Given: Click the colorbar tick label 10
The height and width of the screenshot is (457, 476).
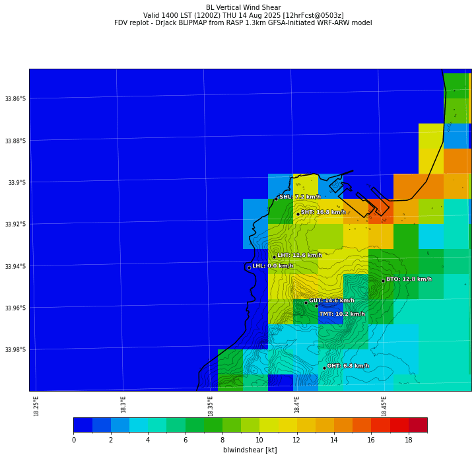Looking at the screenshot, I should click(x=259, y=440).
